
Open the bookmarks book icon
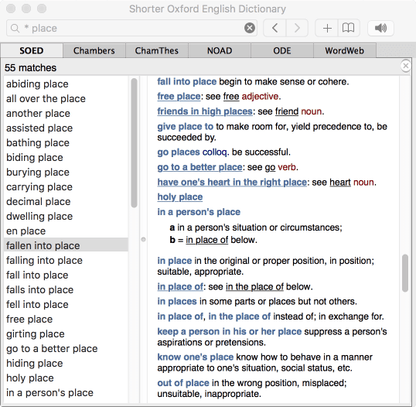pyautogui.click(x=348, y=28)
